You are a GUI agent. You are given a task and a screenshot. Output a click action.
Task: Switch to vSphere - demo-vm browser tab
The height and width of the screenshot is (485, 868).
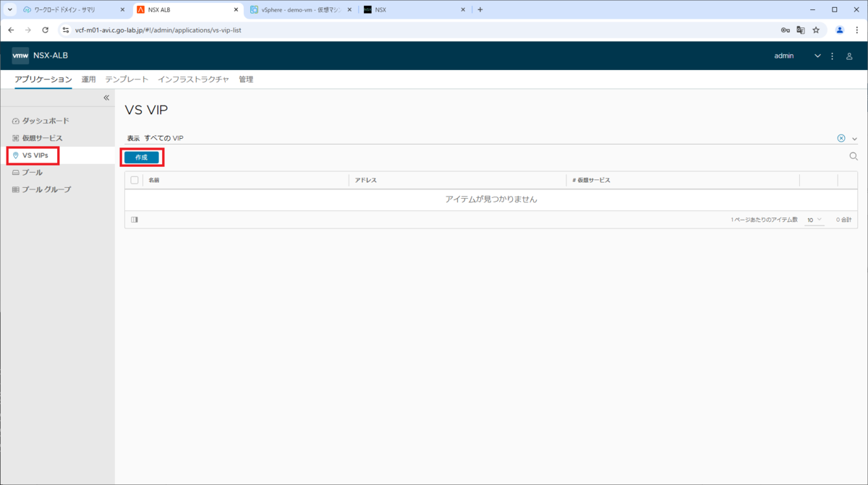[301, 10]
